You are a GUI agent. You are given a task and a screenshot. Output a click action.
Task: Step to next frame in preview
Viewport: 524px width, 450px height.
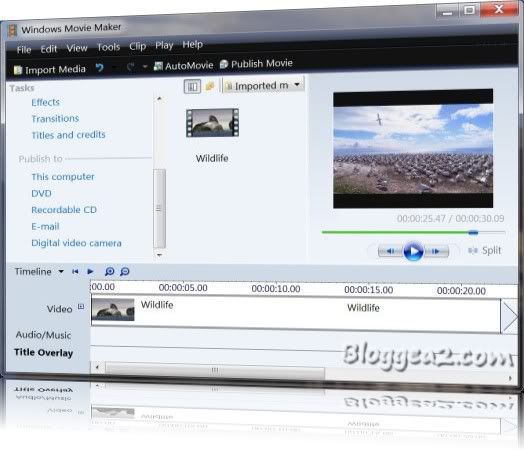coord(436,251)
